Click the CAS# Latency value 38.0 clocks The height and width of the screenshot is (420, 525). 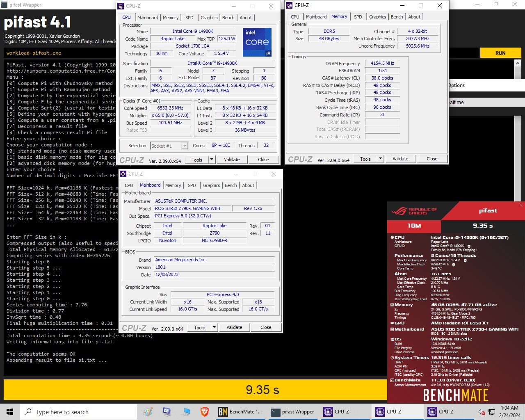click(382, 78)
